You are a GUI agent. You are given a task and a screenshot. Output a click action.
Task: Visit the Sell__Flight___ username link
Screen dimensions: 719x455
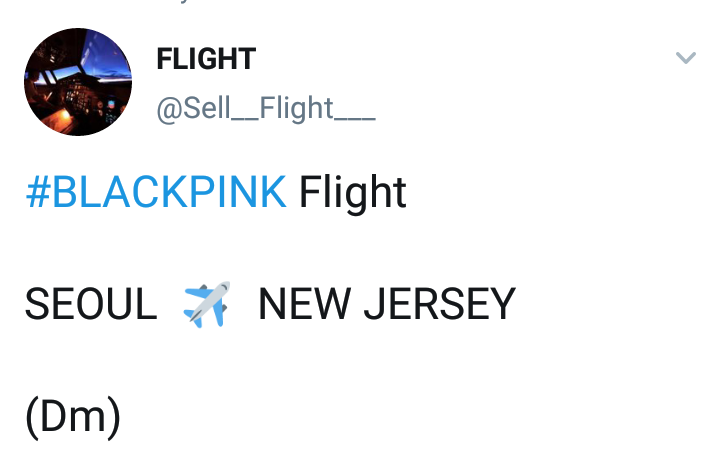tap(265, 108)
